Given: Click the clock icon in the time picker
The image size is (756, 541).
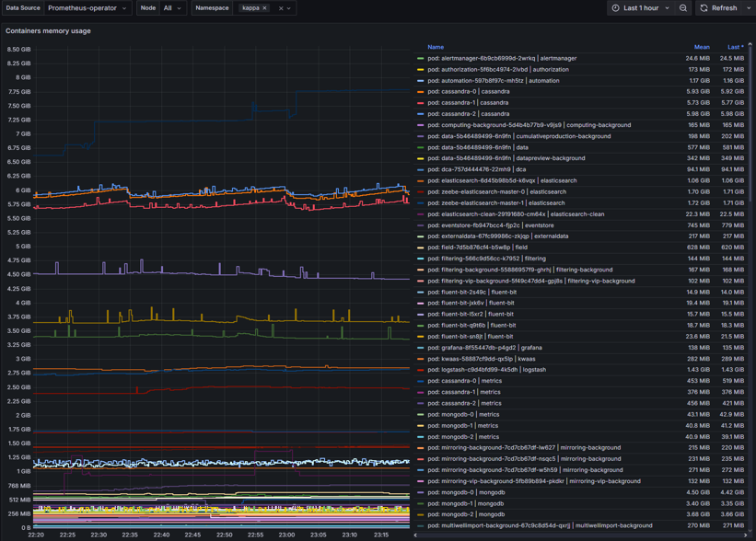Looking at the screenshot, I should click(x=615, y=8).
